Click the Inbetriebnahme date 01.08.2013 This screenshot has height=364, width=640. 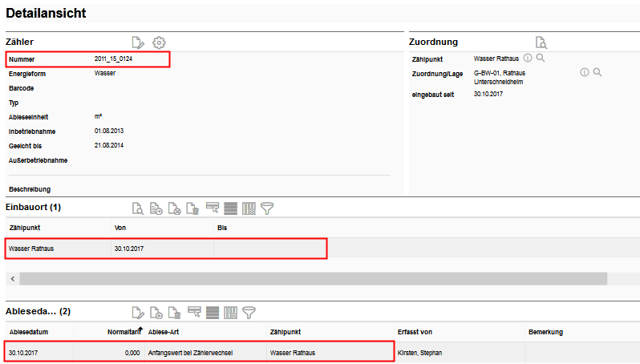point(109,131)
